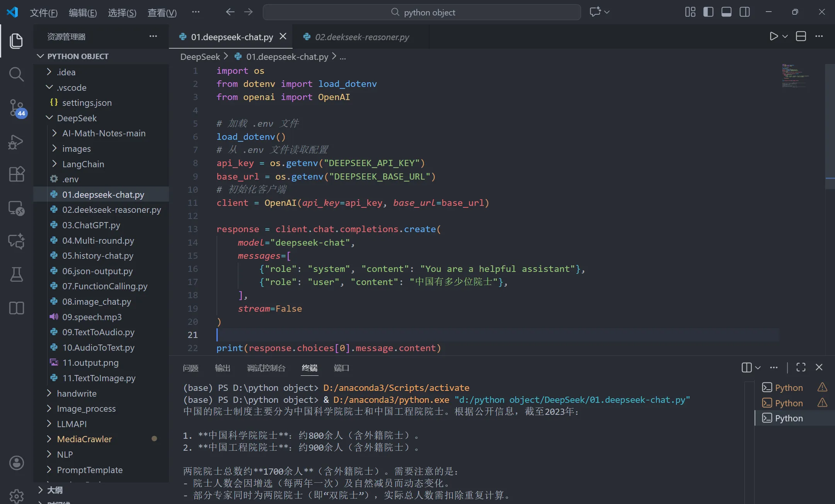Click the python object search box
Image resolution: width=835 pixels, height=504 pixels.
click(422, 12)
